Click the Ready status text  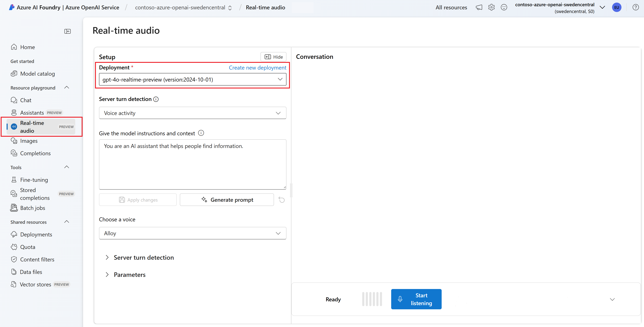pyautogui.click(x=333, y=299)
